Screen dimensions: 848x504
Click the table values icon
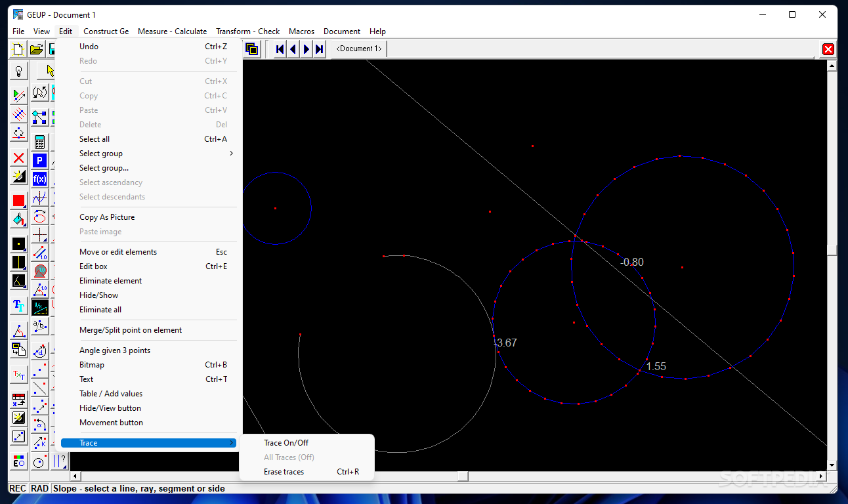pos(18,399)
